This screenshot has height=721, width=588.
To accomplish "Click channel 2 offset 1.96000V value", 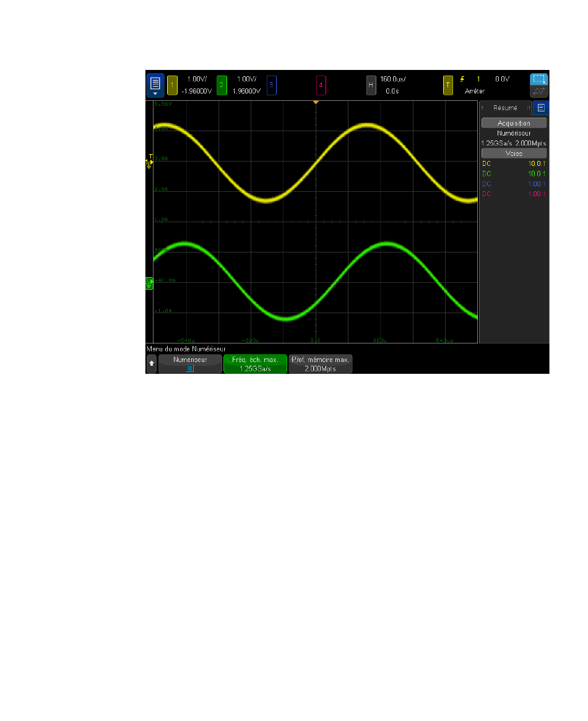I will (x=246, y=91).
